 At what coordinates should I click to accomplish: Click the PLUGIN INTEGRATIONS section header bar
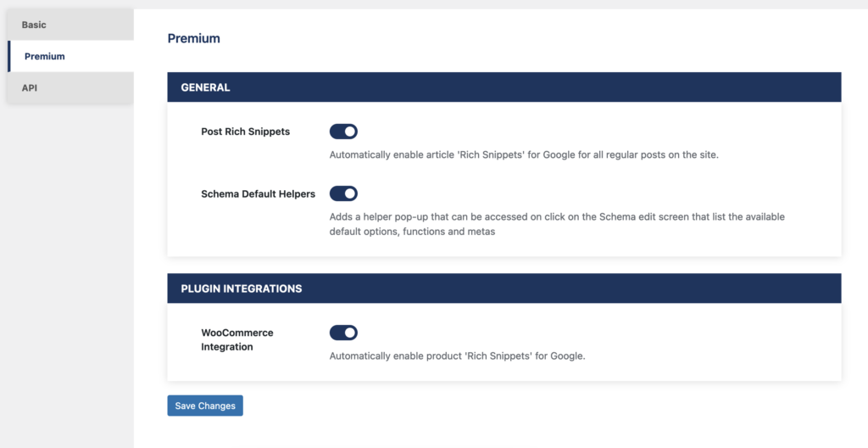point(504,288)
